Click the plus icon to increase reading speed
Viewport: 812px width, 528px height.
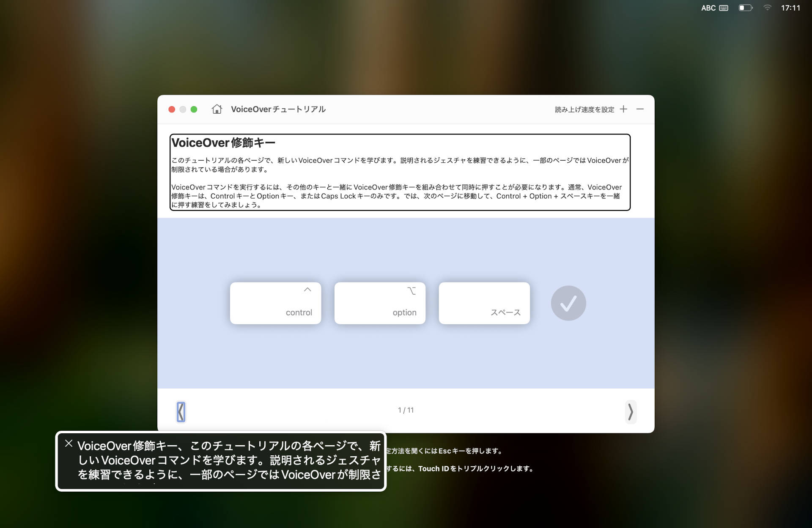624,109
